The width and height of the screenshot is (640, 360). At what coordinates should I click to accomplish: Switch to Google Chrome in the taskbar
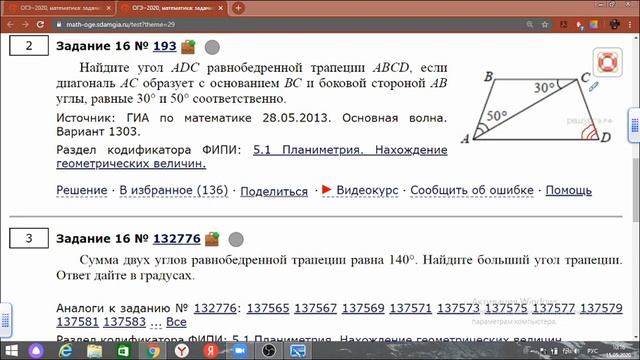(153, 351)
